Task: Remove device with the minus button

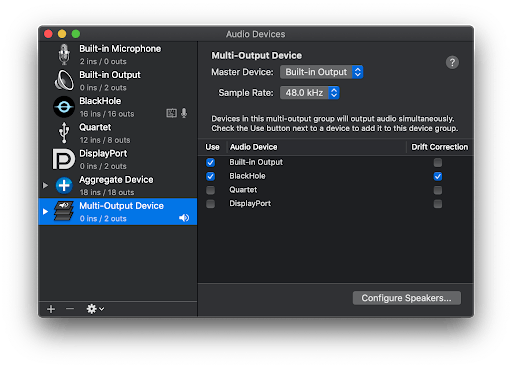Action: point(70,309)
